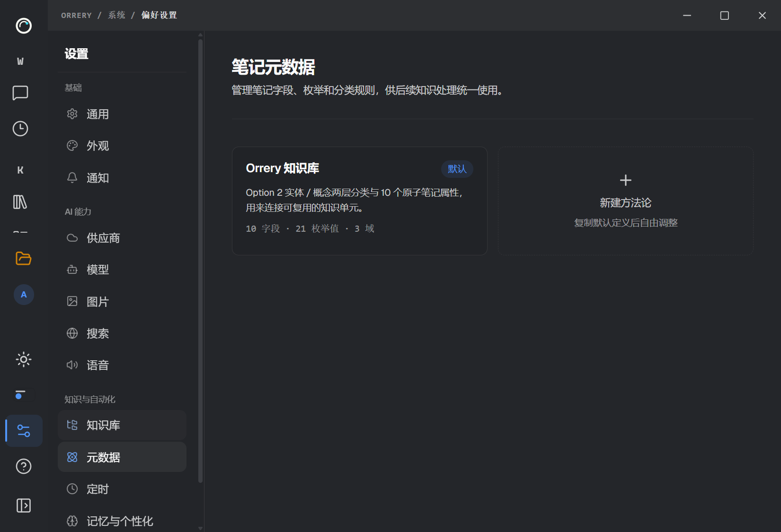The height and width of the screenshot is (532, 781).
Task: Click the settings sidebar scrollbar
Action: (201, 260)
